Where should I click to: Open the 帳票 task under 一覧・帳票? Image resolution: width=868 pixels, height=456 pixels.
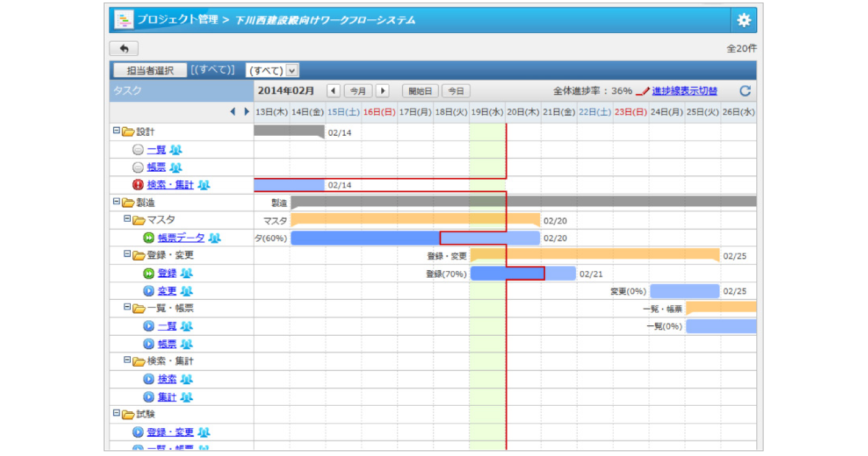pyautogui.click(x=167, y=344)
